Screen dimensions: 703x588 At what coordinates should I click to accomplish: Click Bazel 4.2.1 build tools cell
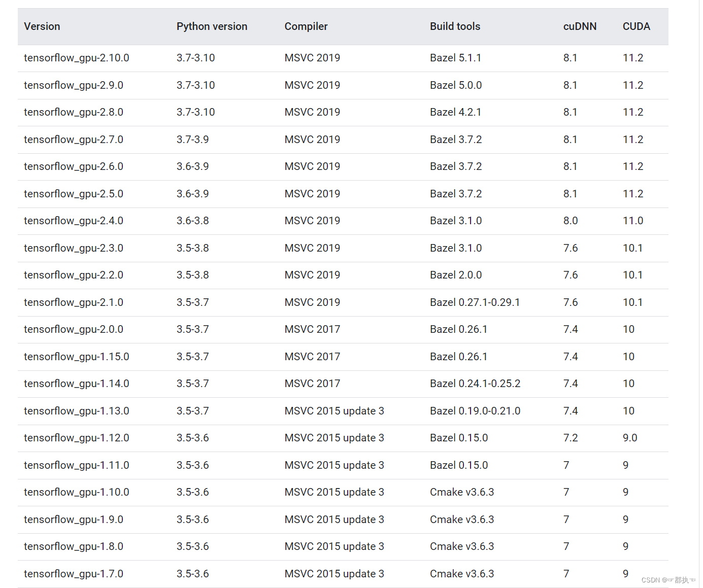tap(456, 112)
